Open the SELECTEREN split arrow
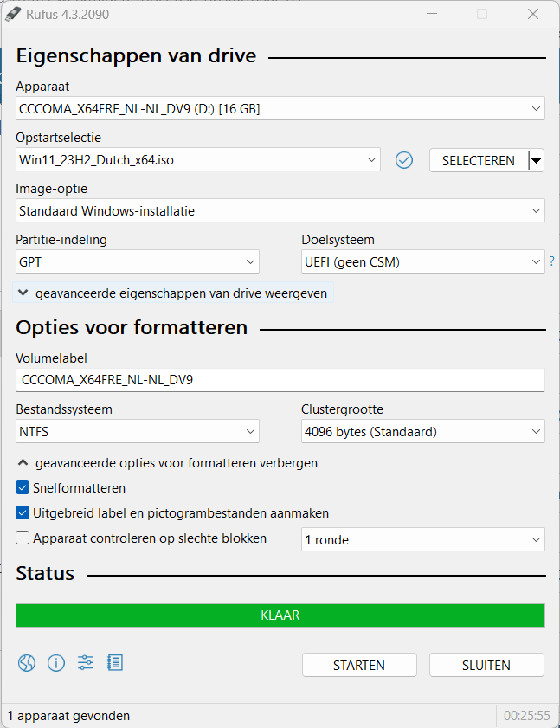The width and height of the screenshot is (560, 728). point(536,160)
